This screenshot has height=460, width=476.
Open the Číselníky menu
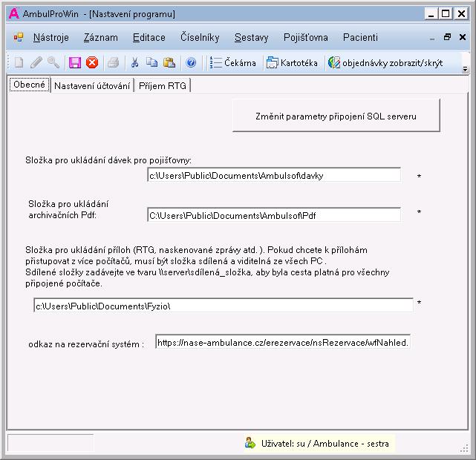pos(200,37)
